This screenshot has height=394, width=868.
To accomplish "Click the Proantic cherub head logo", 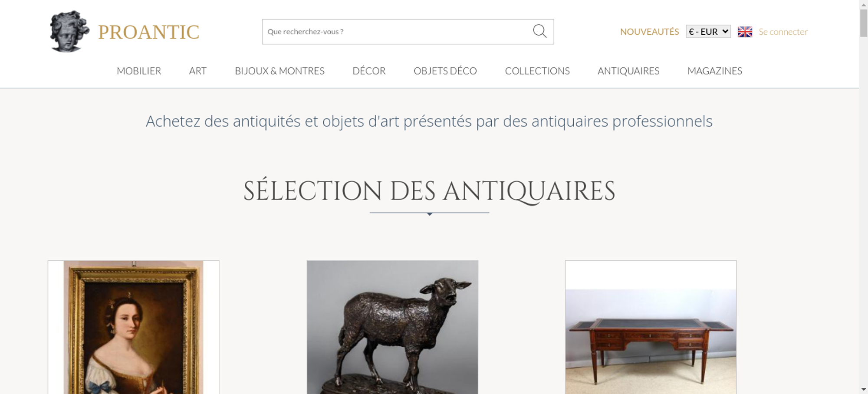I will (x=69, y=32).
